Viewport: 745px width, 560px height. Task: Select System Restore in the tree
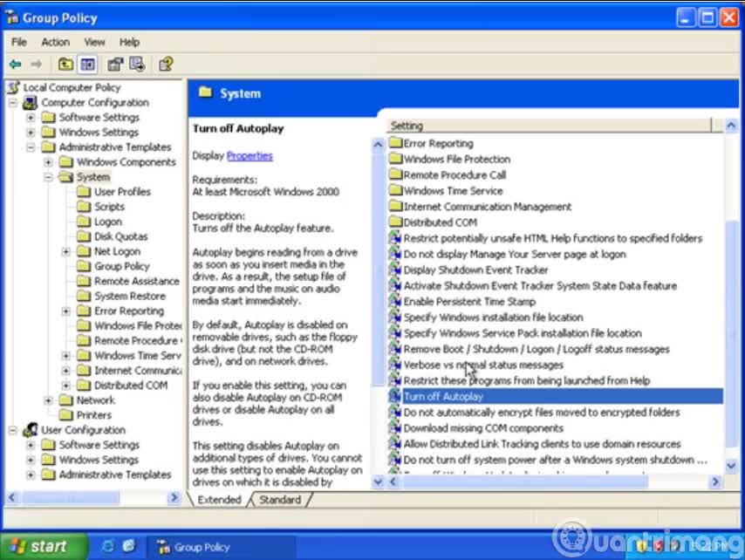130,296
